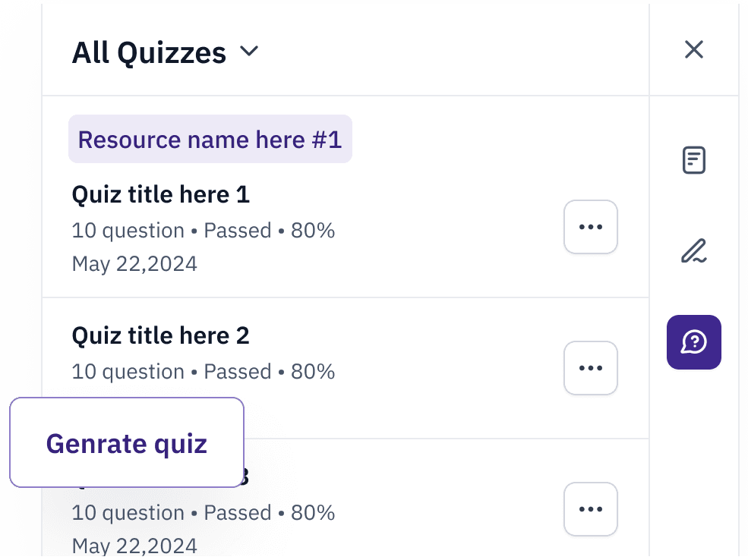Click the highlighted quiz chat-bubble icon
This screenshot has height=560, width=748.
point(693,341)
